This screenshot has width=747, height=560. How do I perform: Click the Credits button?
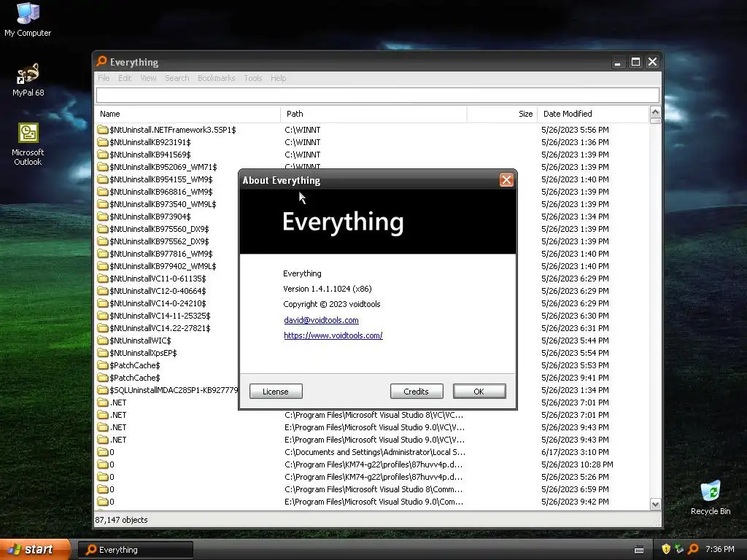click(x=417, y=392)
